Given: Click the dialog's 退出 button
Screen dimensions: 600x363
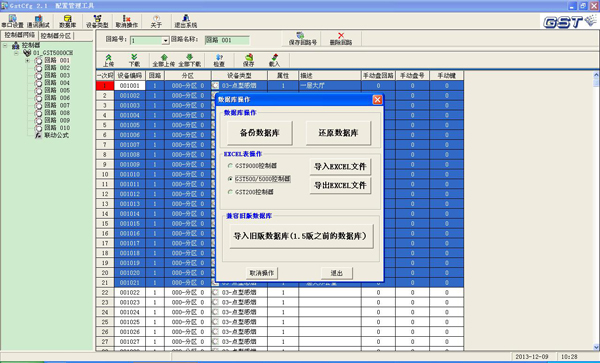Looking at the screenshot, I should tap(337, 273).
